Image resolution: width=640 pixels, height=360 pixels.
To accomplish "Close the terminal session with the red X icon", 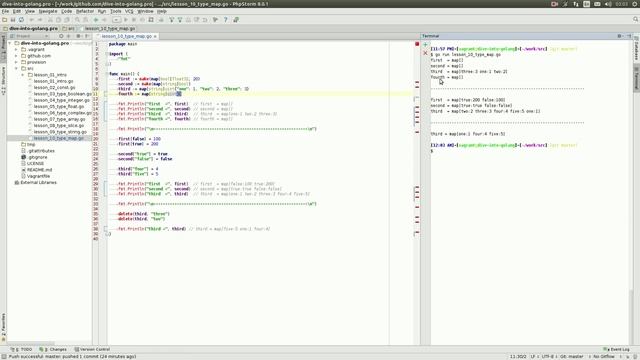I will (x=425, y=53).
